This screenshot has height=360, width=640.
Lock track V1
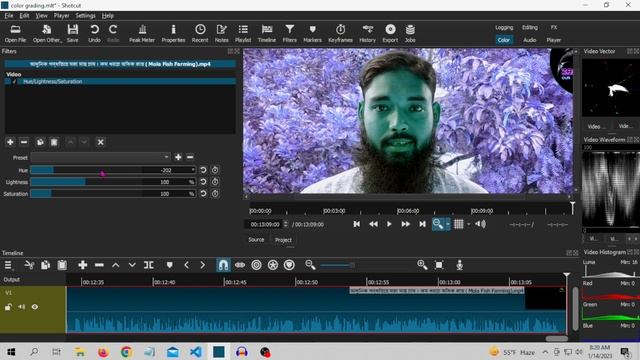tap(8, 307)
